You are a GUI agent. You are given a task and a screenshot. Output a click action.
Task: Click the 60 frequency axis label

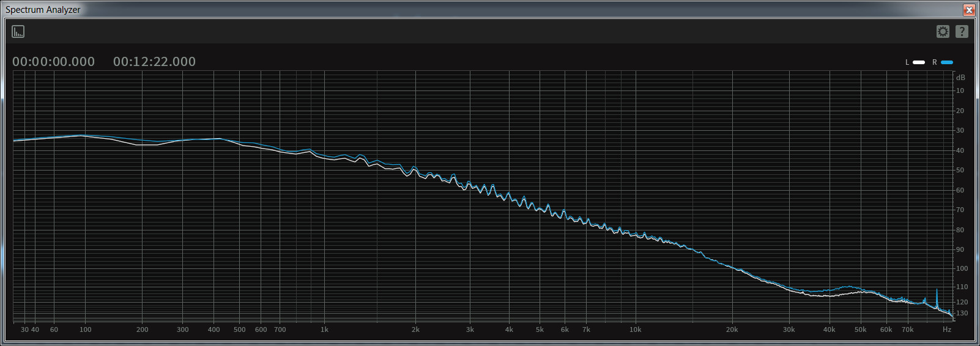(54, 329)
